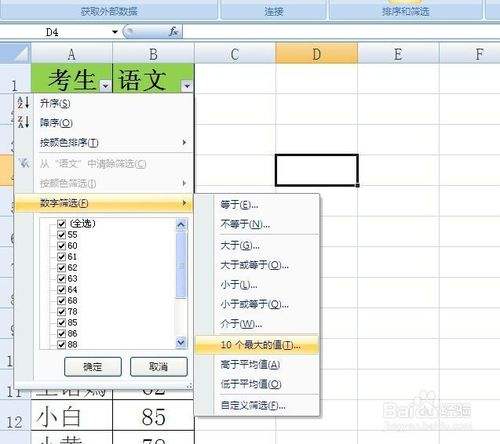Uncheck the 55 value checkbox

pyautogui.click(x=61, y=234)
